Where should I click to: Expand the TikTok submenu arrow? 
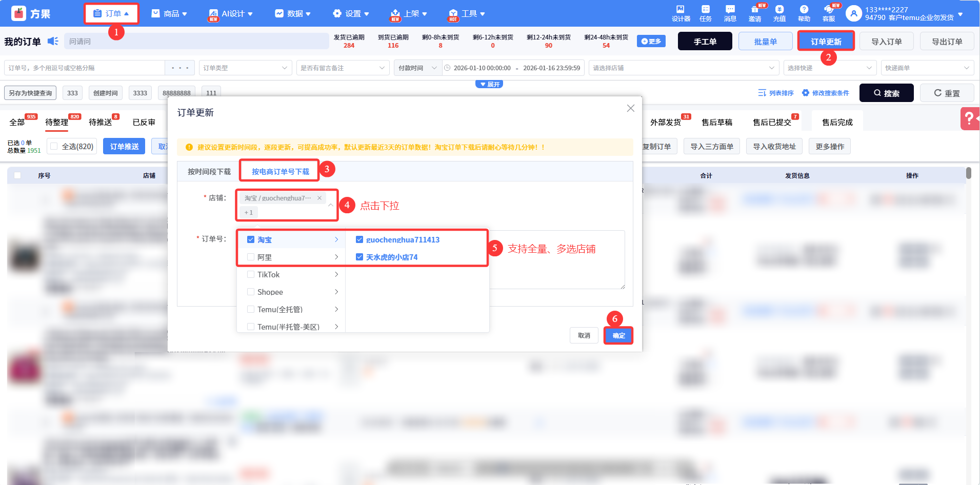pyautogui.click(x=336, y=274)
